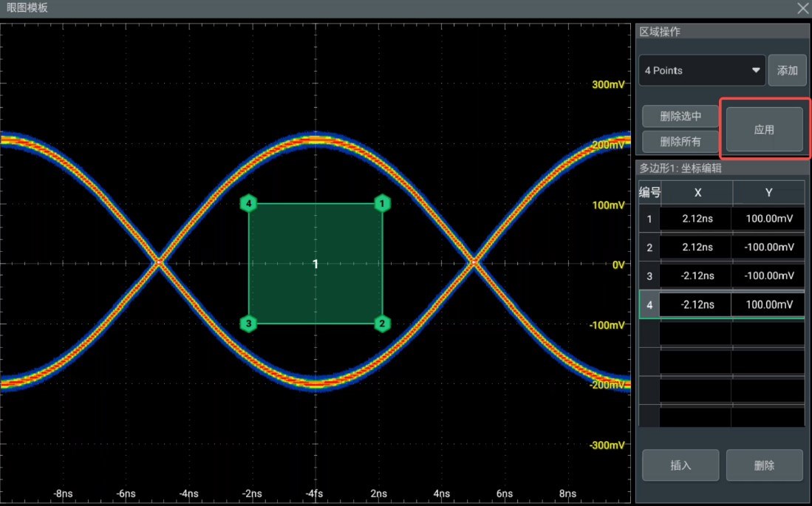Select row number 3 in coordinate table
Screen dimensions: 812x506
[649, 276]
